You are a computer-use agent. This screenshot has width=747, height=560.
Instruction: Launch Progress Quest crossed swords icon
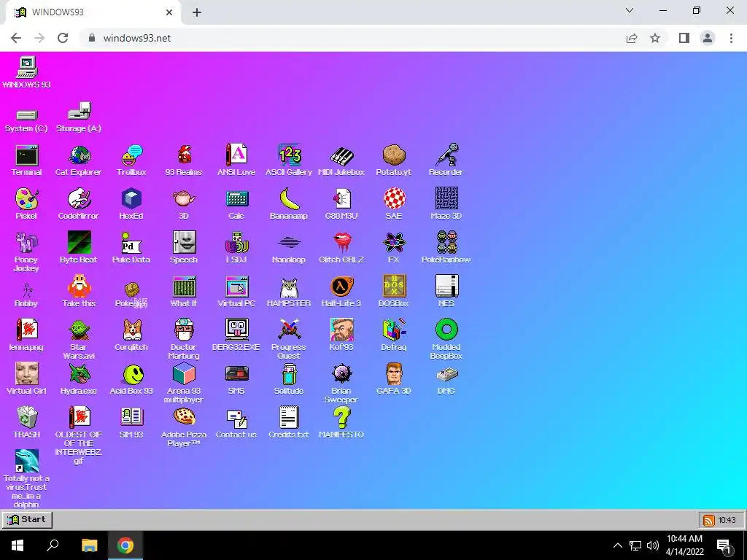(289, 330)
